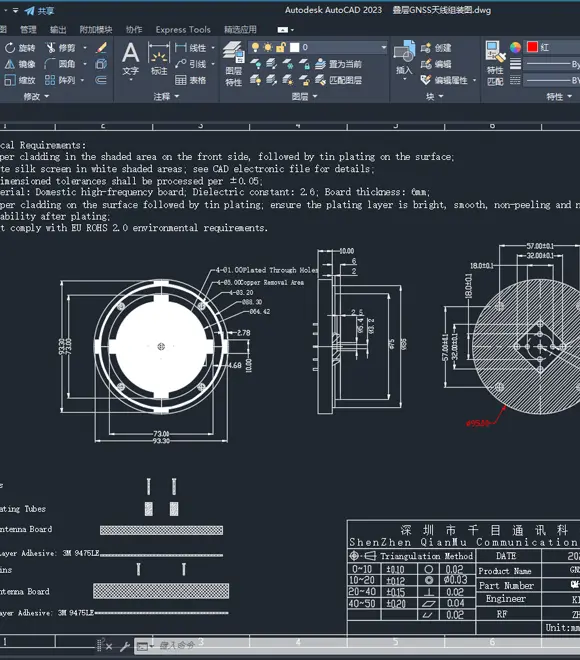
Task: Select the Rotate (旋转) tool
Action: point(19,48)
